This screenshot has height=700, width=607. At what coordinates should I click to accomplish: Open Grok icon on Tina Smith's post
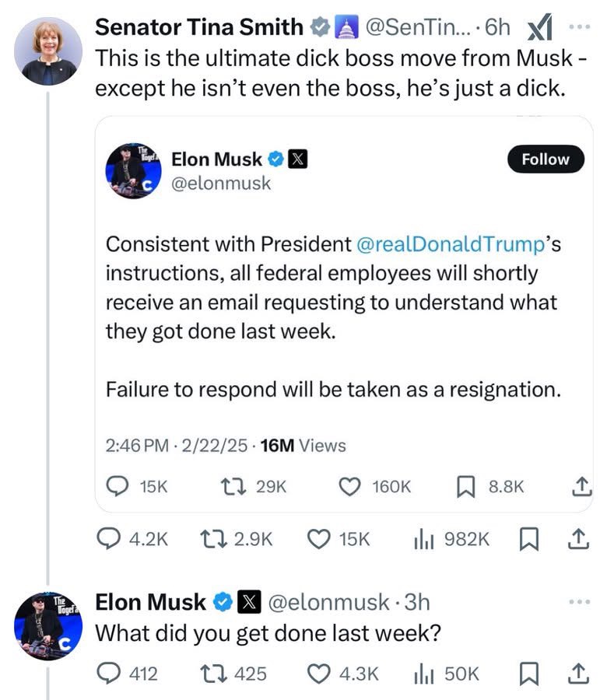point(539,28)
